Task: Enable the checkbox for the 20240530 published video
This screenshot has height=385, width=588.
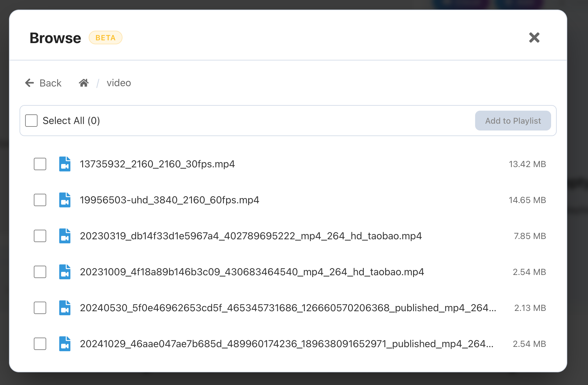Action: (x=40, y=308)
